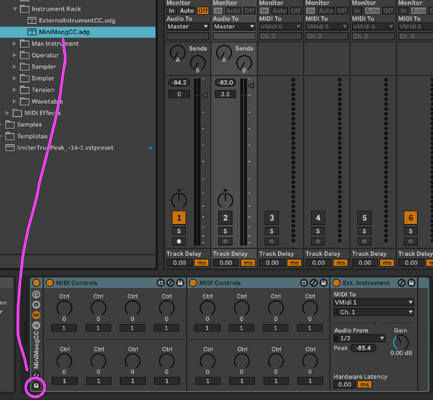
Task: Open the Ch. 1 channel dropdown
Action: coord(374,312)
